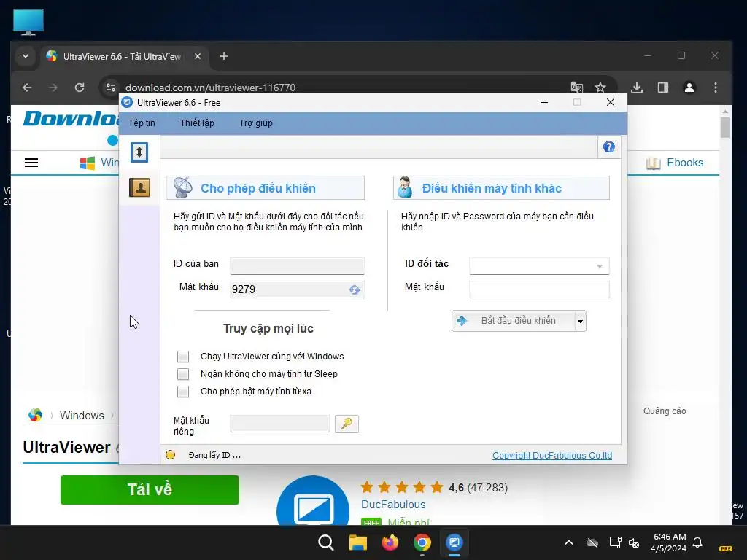Open the Bắt đầu điều khiển dropdown arrow
The height and width of the screenshot is (560, 747).
coord(580,321)
